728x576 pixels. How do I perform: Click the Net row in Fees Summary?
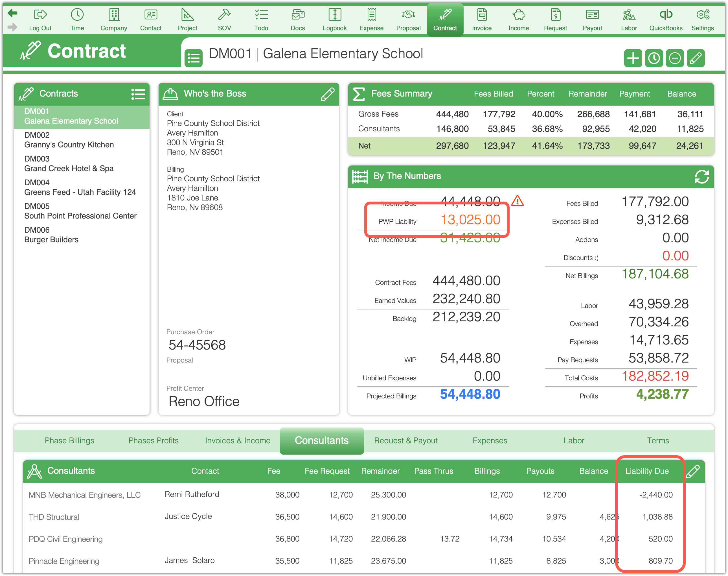531,146
